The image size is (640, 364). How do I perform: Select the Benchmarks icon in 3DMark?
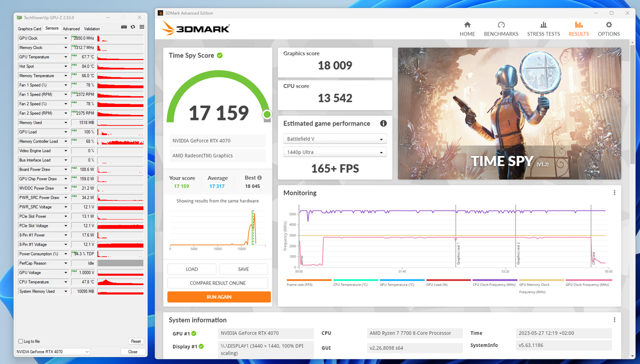point(501,28)
